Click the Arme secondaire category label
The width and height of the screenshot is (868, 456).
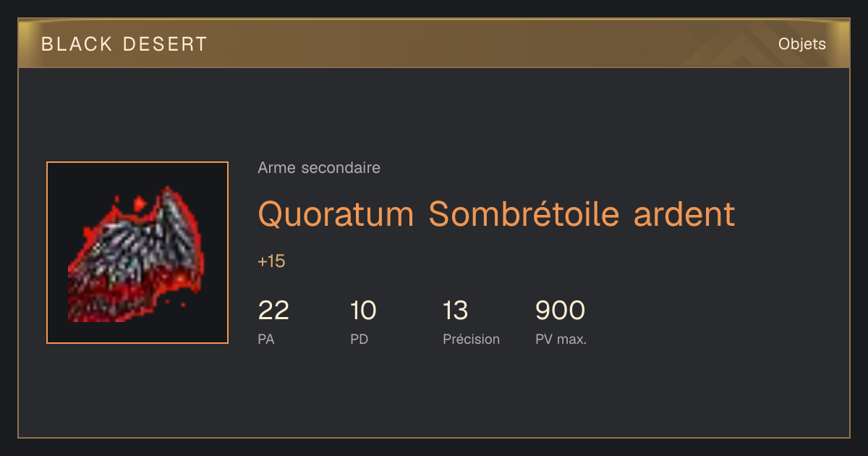(x=319, y=168)
